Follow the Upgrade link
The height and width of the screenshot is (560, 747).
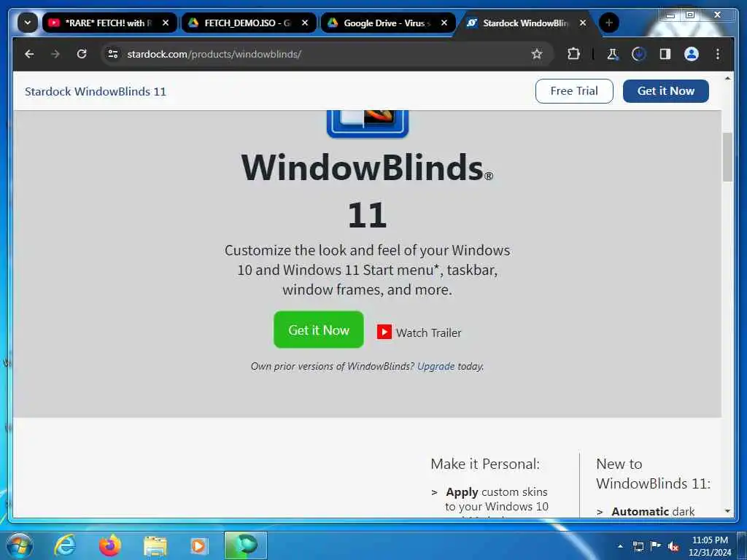click(x=436, y=366)
